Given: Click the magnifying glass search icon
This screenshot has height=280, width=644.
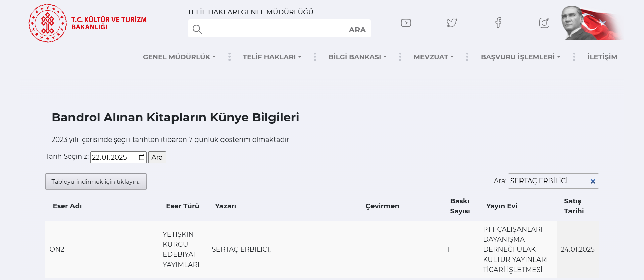Looking at the screenshot, I should point(197,29).
